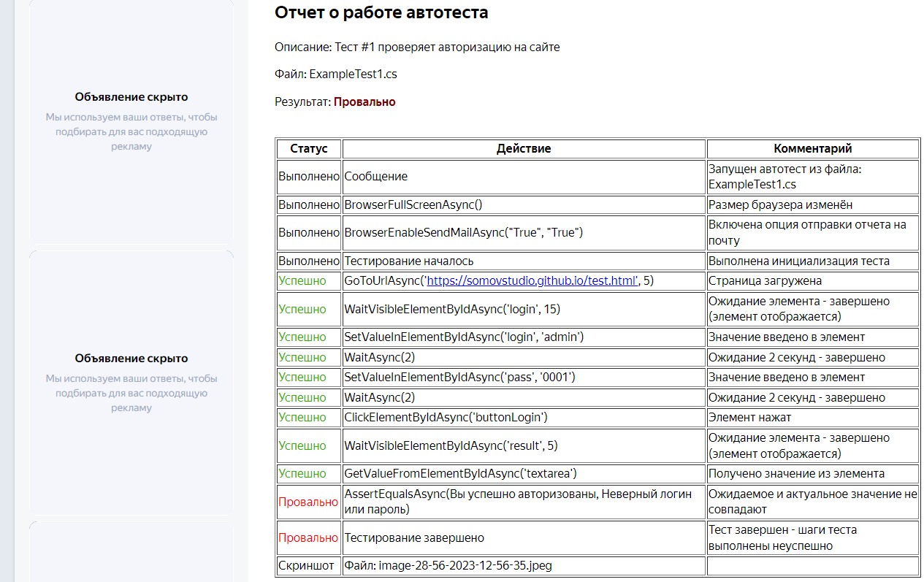Select the WaitVisibleElementByIdAsync('login', 15) cell
The width and height of the screenshot is (924, 582).
[x=452, y=310]
